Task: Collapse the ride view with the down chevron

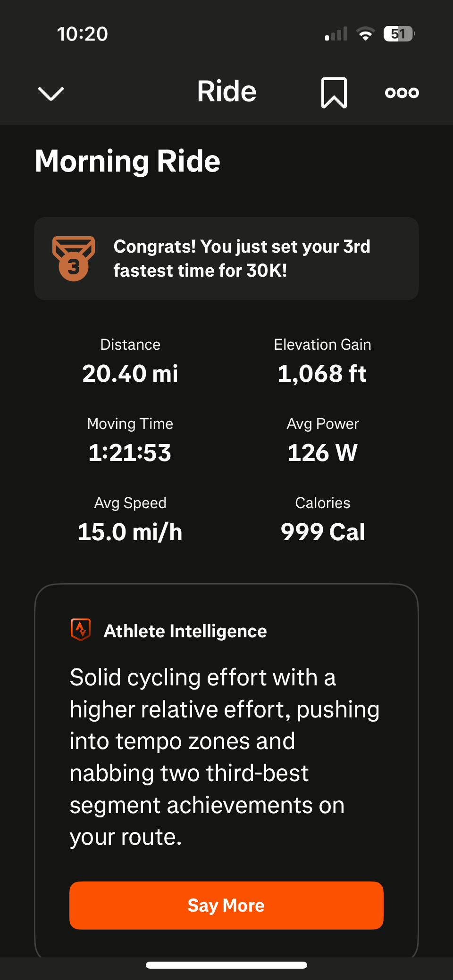Action: pos(50,93)
